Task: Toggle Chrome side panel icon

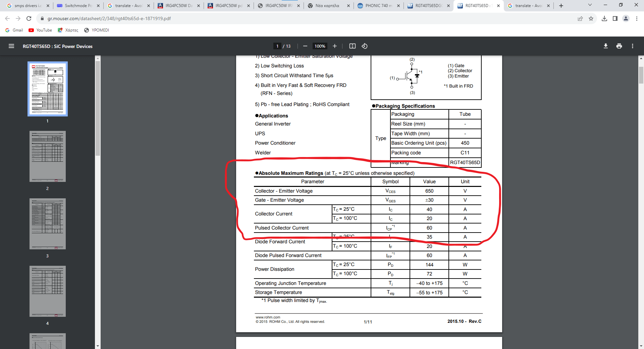Action: [615, 18]
